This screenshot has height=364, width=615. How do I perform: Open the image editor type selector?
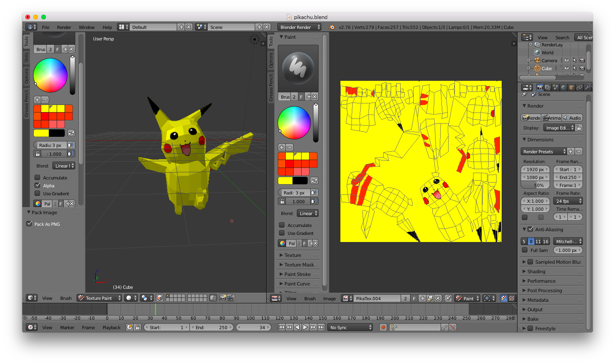coord(276,298)
